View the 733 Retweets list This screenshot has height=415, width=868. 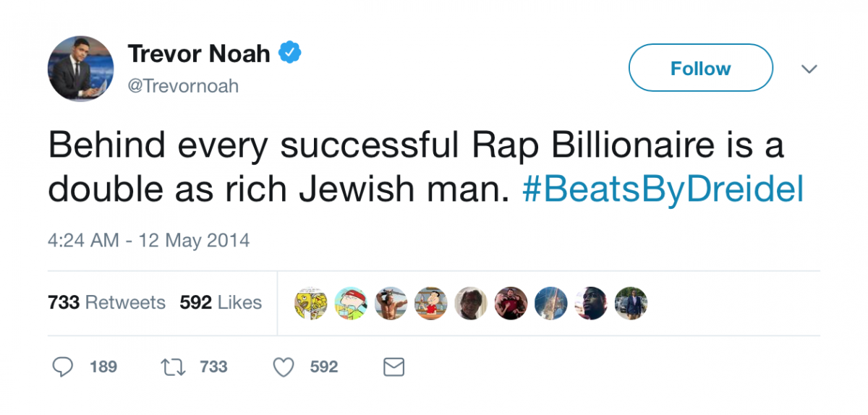(x=106, y=302)
